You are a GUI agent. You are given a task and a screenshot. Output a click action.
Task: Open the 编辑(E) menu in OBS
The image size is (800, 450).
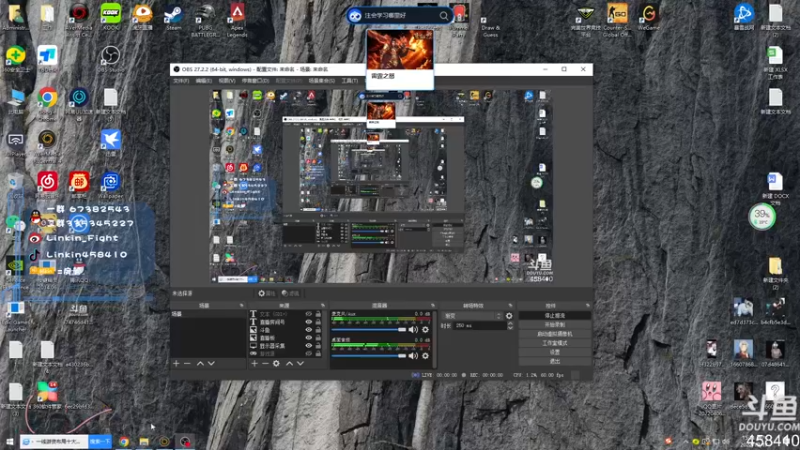[204, 81]
